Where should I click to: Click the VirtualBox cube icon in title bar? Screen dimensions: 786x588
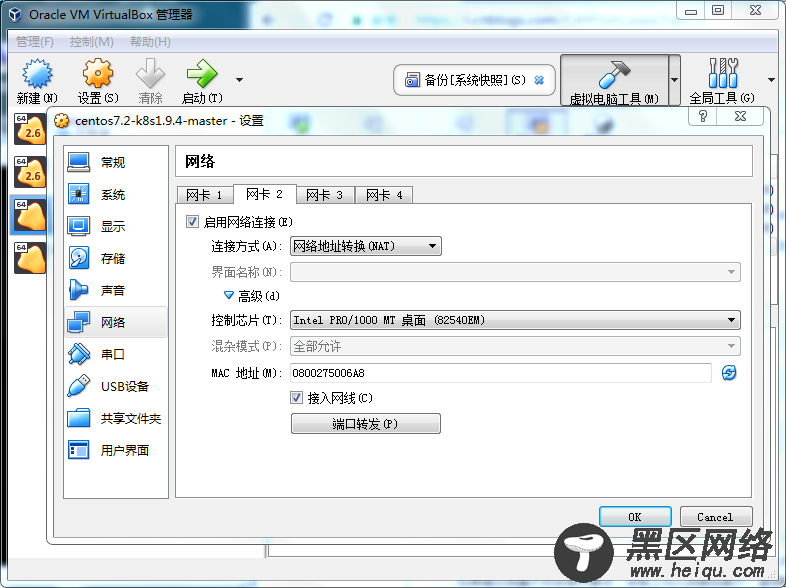[x=15, y=15]
